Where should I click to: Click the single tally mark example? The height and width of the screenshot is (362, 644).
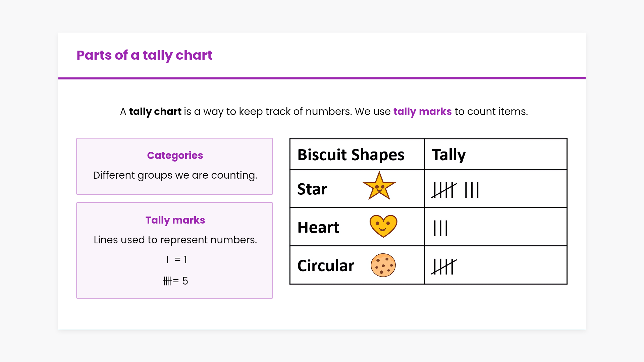coord(167,259)
